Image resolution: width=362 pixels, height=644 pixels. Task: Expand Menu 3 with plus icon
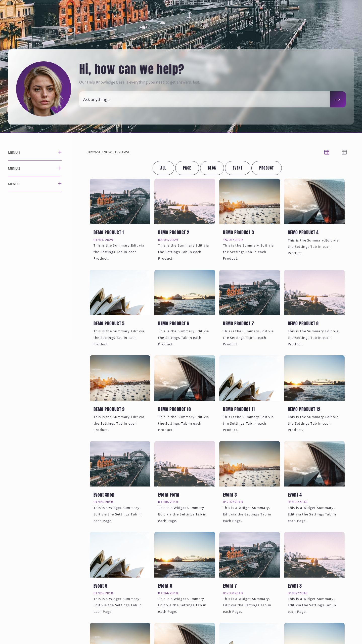pos(60,184)
